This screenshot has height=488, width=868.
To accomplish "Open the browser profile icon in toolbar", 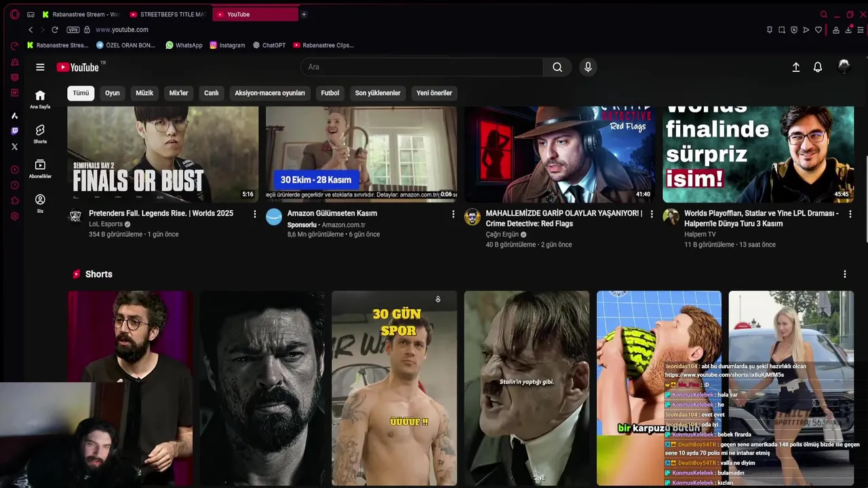I will tap(835, 30).
